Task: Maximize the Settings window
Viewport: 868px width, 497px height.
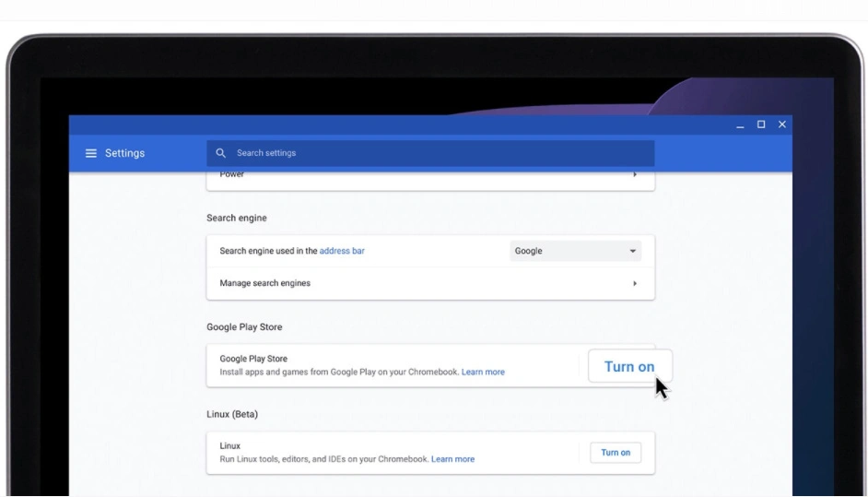Action: [761, 124]
